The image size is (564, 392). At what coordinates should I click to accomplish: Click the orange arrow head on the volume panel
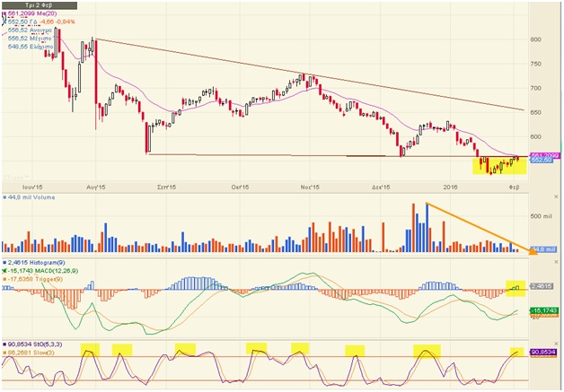(533, 251)
